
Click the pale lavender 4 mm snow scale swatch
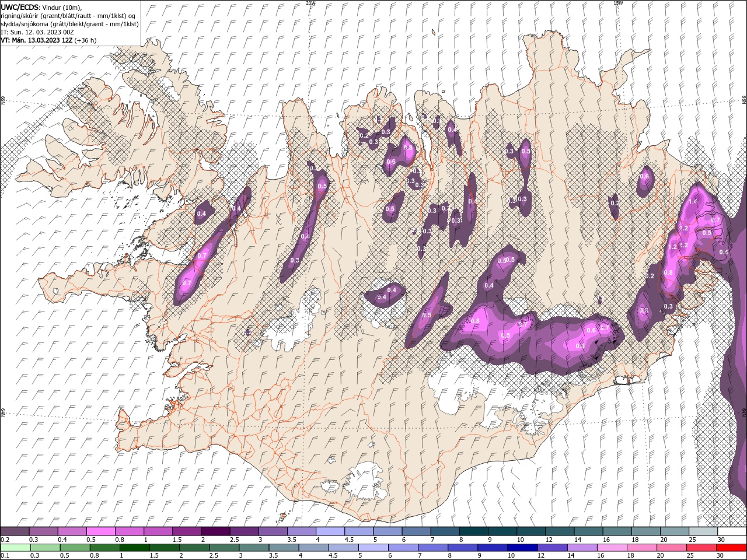tap(330, 531)
